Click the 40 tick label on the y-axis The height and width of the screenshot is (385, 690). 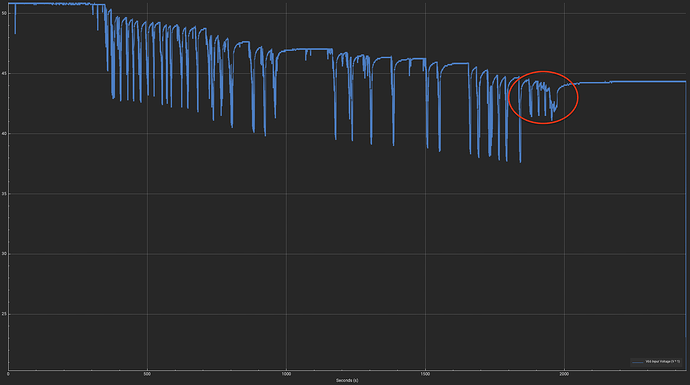tap(4, 134)
